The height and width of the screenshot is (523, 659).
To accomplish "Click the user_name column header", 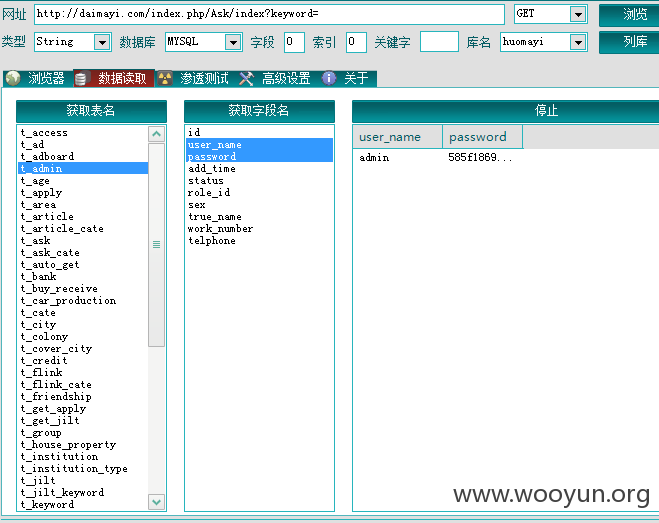I will [x=397, y=137].
